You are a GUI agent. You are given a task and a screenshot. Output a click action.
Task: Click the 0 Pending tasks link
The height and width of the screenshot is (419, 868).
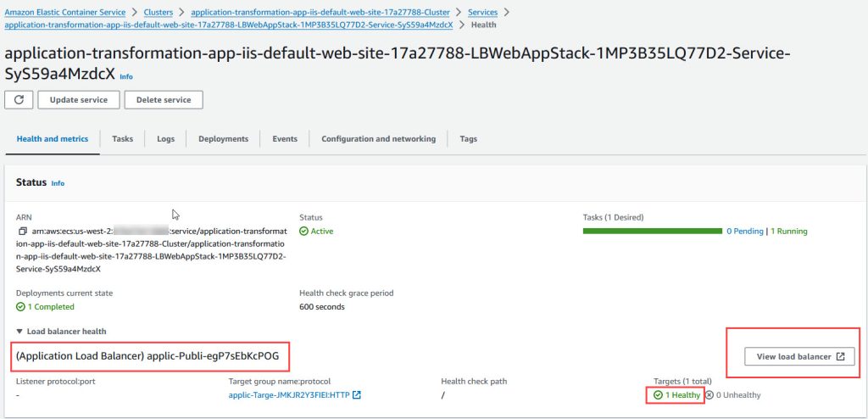pos(744,231)
